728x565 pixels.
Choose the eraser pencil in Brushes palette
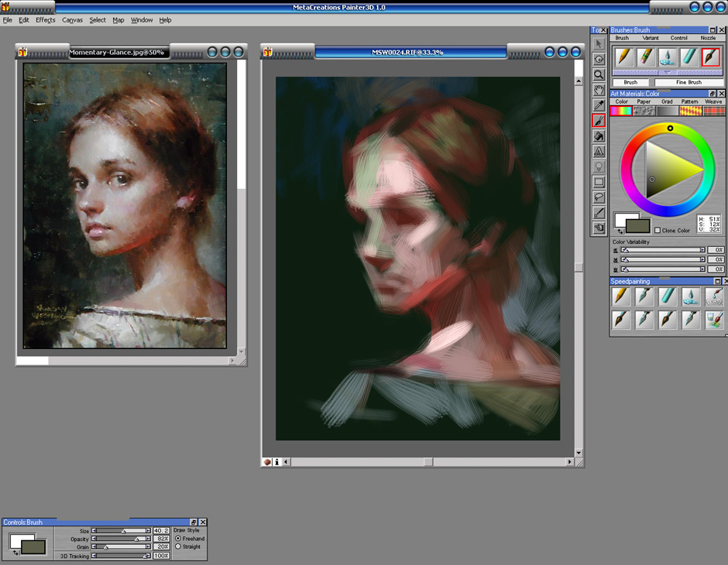(x=645, y=57)
